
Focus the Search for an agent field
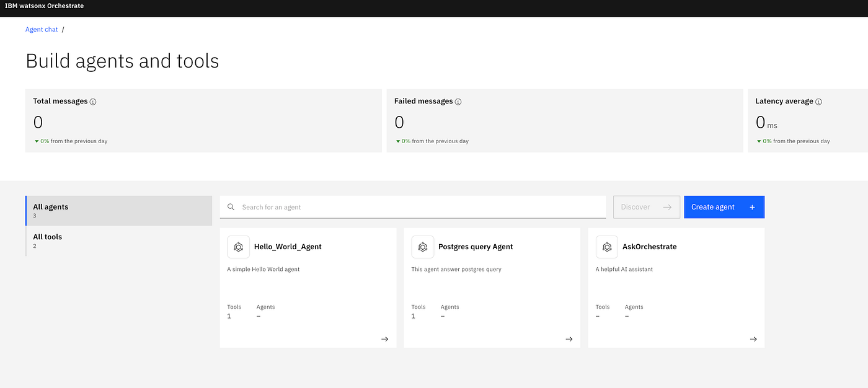click(413, 207)
